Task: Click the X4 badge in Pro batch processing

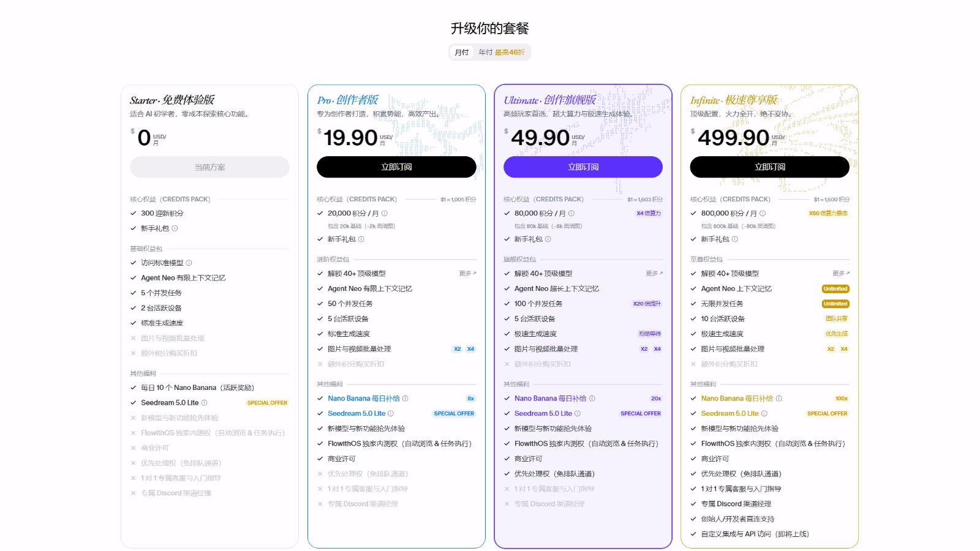Action: (470, 349)
